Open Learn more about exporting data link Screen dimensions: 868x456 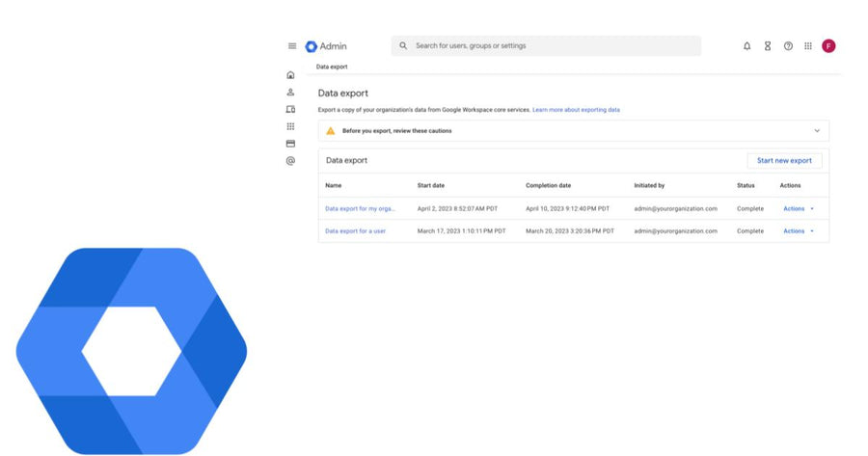577,110
